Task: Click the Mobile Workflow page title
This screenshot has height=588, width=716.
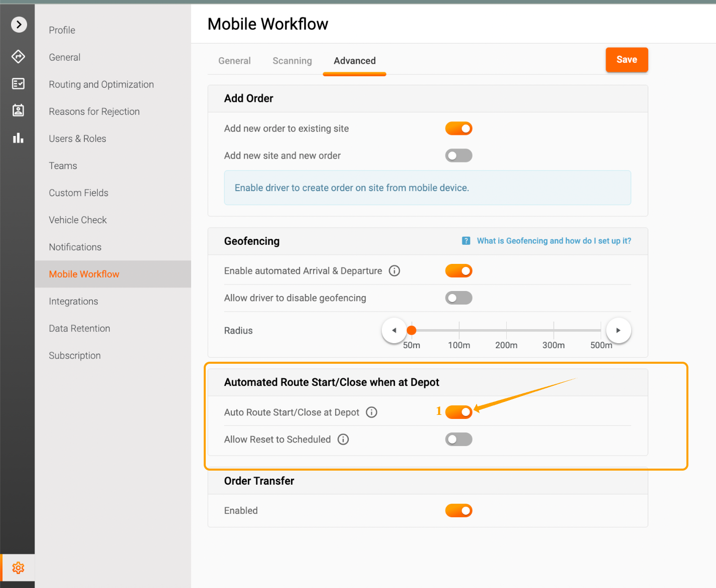Action: pyautogui.click(x=268, y=24)
